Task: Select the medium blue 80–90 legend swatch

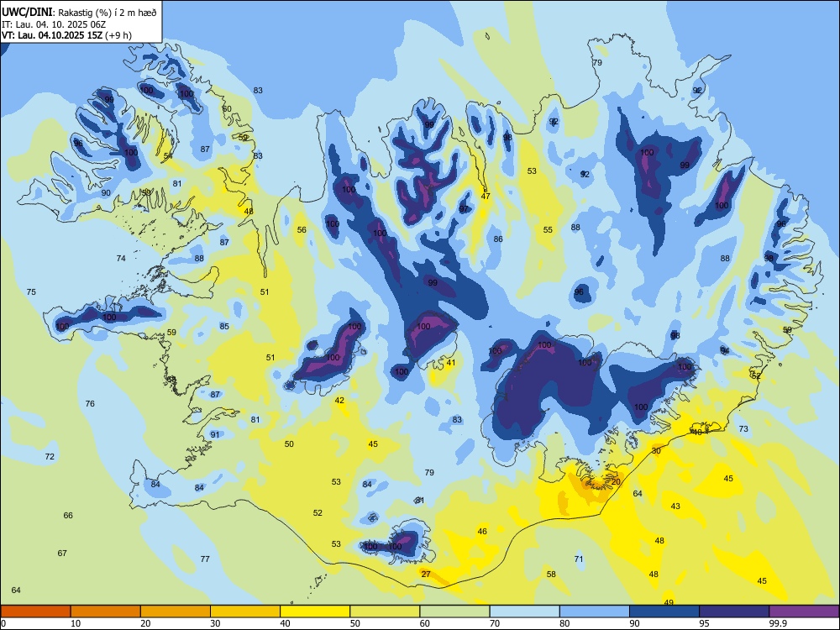Action: click(x=594, y=612)
